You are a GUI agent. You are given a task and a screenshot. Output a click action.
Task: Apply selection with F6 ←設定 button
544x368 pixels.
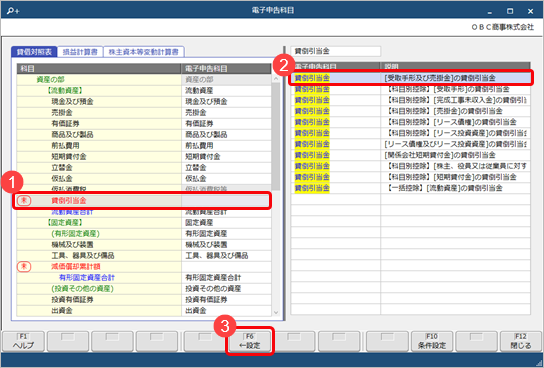(250, 341)
